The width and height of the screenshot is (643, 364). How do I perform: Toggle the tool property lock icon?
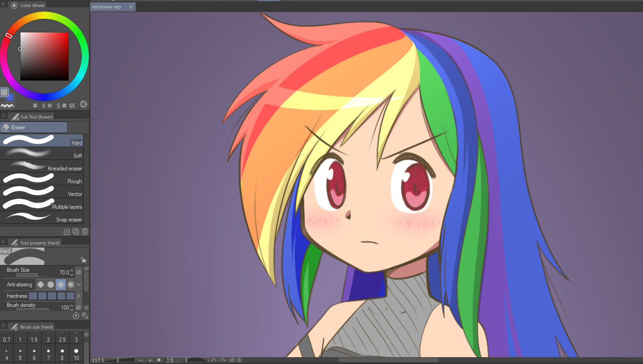[x=83, y=259]
